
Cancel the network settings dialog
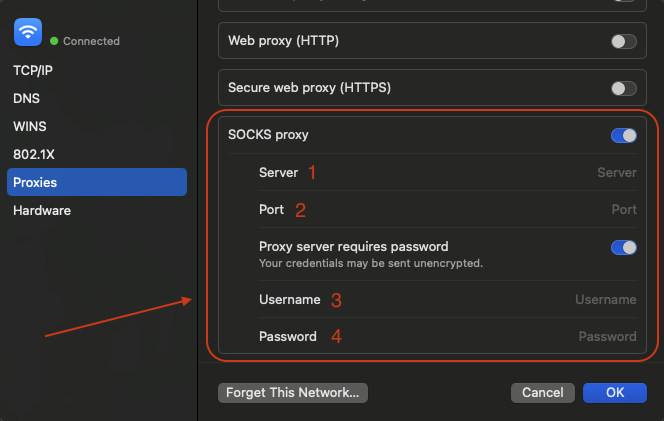click(542, 393)
